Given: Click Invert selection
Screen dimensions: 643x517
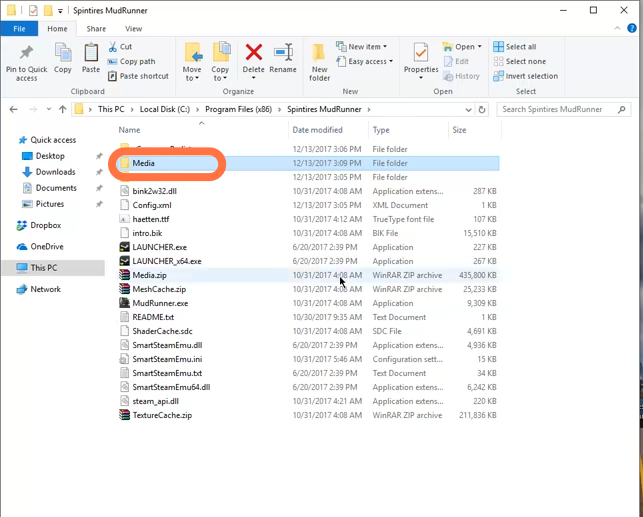Looking at the screenshot, I should tap(526, 76).
